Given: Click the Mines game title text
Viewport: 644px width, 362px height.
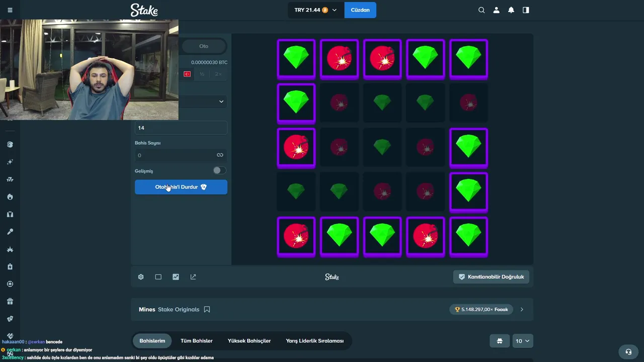Looking at the screenshot, I should point(147,310).
